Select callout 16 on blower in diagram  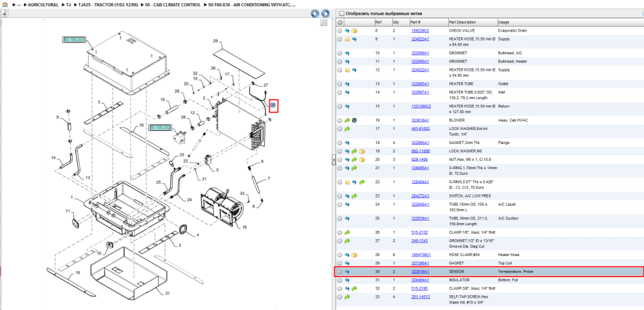tap(244, 227)
